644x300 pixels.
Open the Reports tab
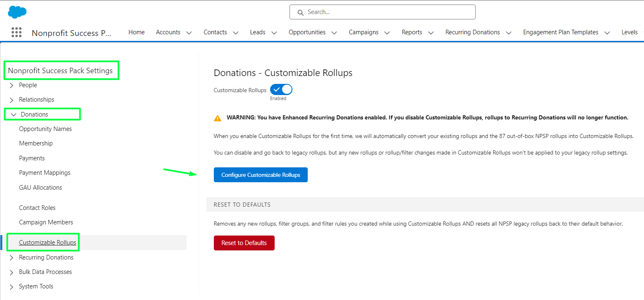click(x=412, y=32)
